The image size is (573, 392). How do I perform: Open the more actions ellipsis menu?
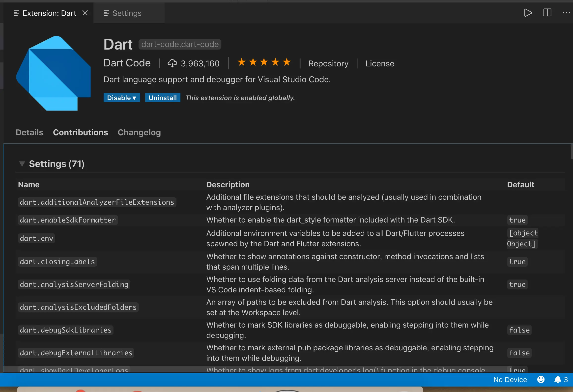pos(566,13)
